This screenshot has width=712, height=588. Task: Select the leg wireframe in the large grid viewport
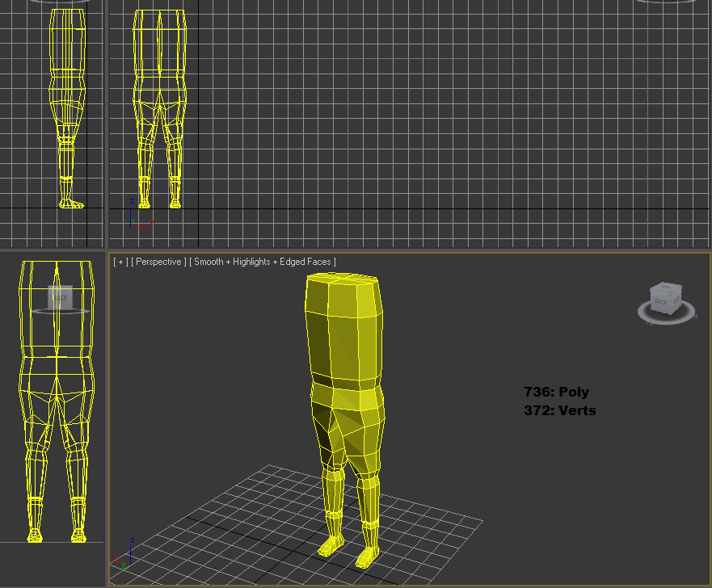point(159,109)
